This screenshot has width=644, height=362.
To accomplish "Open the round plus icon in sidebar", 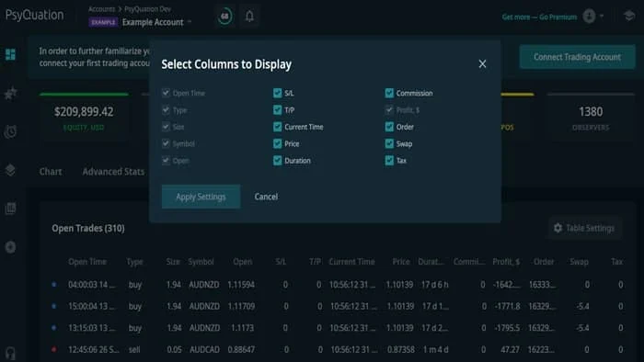I will 10,247.
